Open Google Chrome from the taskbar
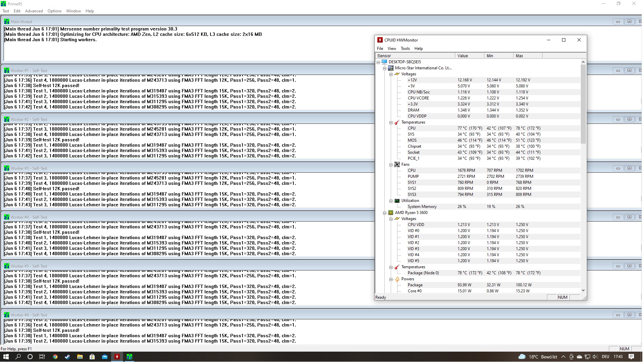Image resolution: width=644 pixels, height=362 pixels. click(55, 357)
